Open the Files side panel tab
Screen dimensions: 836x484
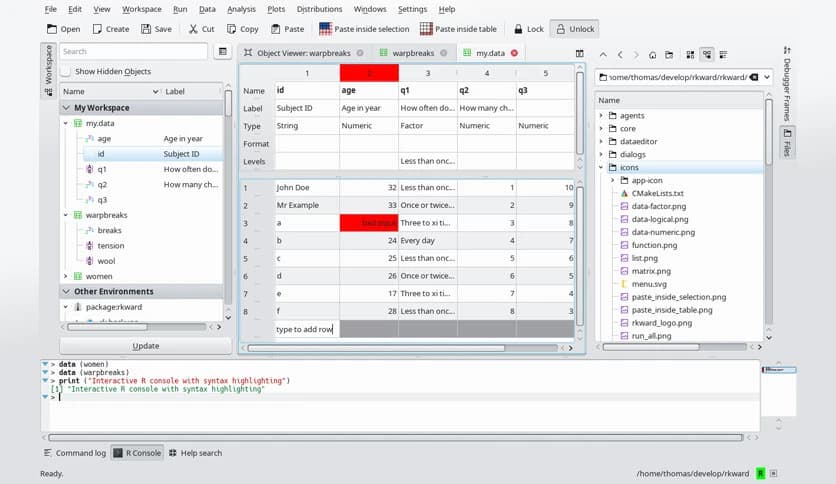click(x=787, y=142)
